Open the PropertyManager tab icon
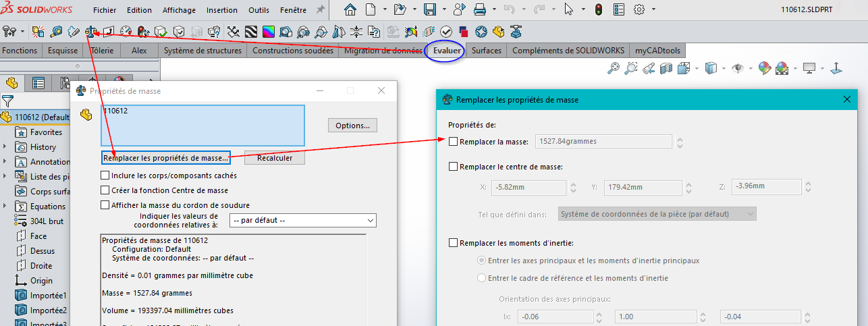Viewport: 868px width, 326px height. click(x=38, y=83)
